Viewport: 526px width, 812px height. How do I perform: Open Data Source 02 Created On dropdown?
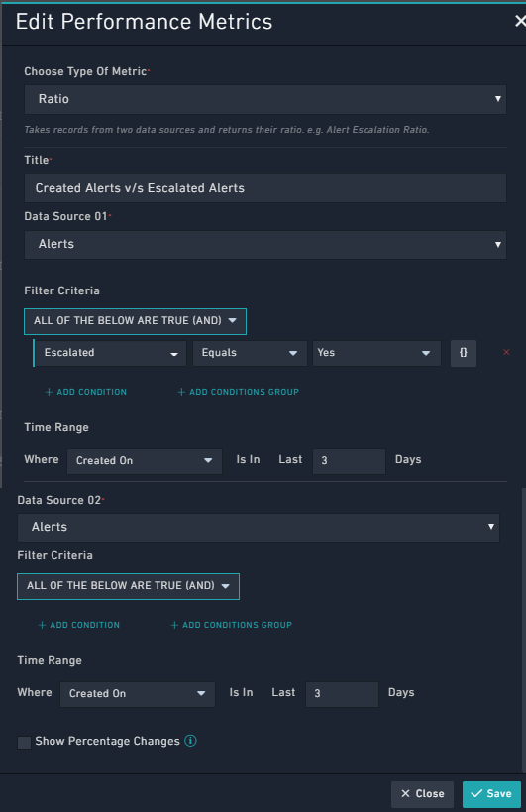[x=138, y=694]
